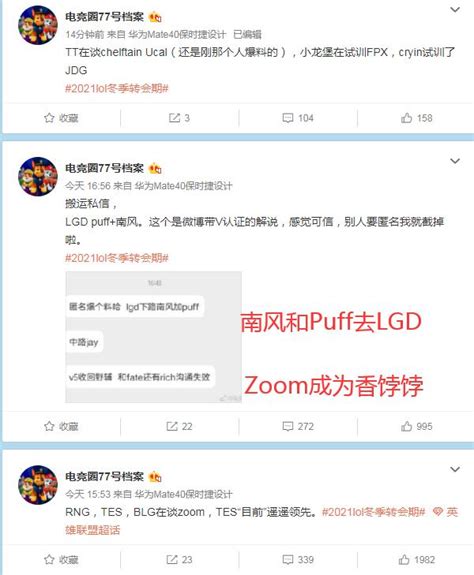
Task: Repost the post showing 22 shares
Action: pyautogui.click(x=179, y=426)
